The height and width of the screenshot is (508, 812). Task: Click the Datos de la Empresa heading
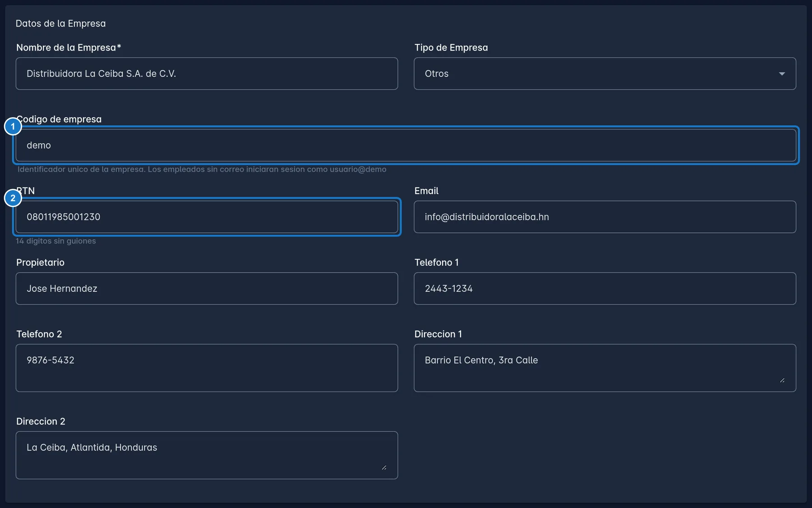tap(60, 23)
